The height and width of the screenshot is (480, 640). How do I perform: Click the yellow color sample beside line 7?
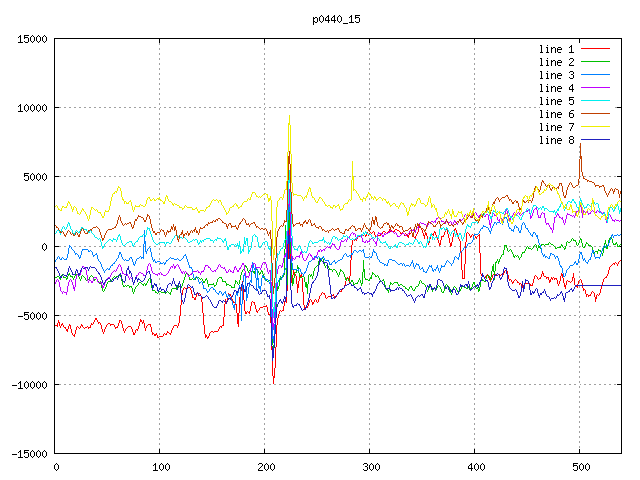(x=596, y=127)
